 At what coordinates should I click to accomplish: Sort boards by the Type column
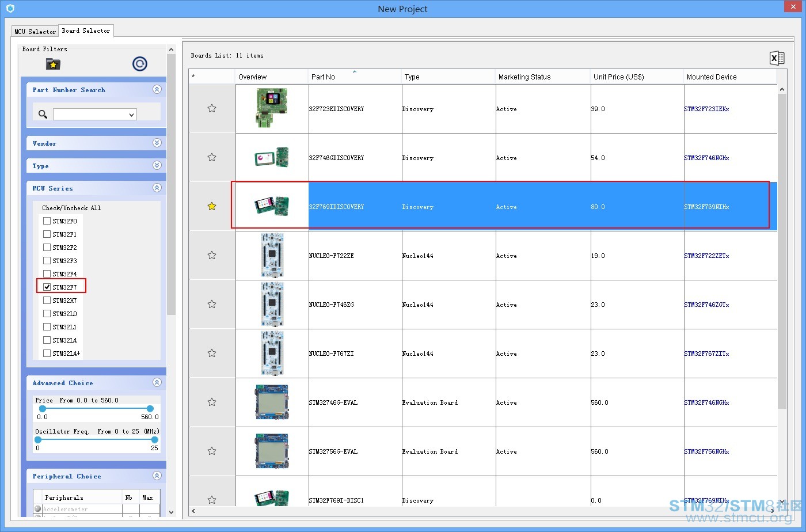[x=448, y=77]
